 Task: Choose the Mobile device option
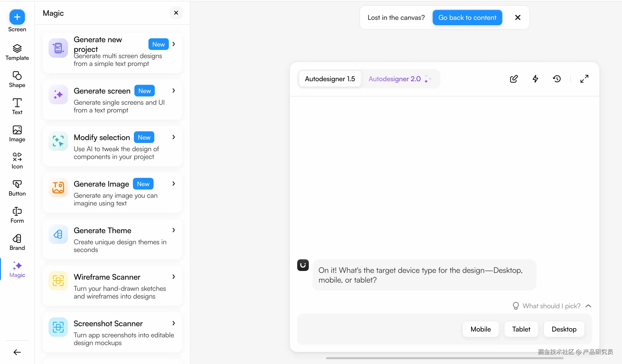[x=480, y=329]
